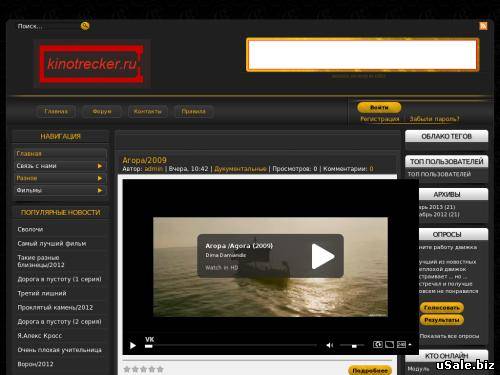Image resolution: width=500 pixels, height=375 pixels.
Task: Expand the Связь с нами submenu arrow
Action: tap(100, 166)
